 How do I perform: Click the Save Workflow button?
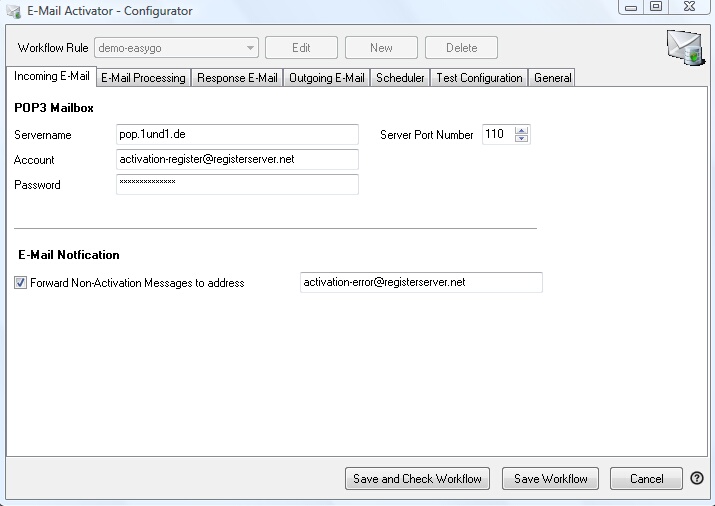(550, 479)
